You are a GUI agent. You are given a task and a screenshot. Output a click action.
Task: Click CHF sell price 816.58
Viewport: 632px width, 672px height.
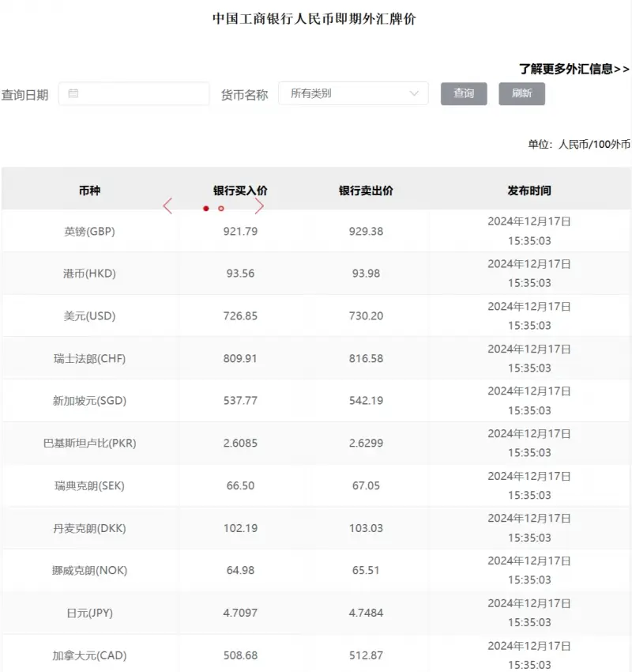[x=366, y=358]
